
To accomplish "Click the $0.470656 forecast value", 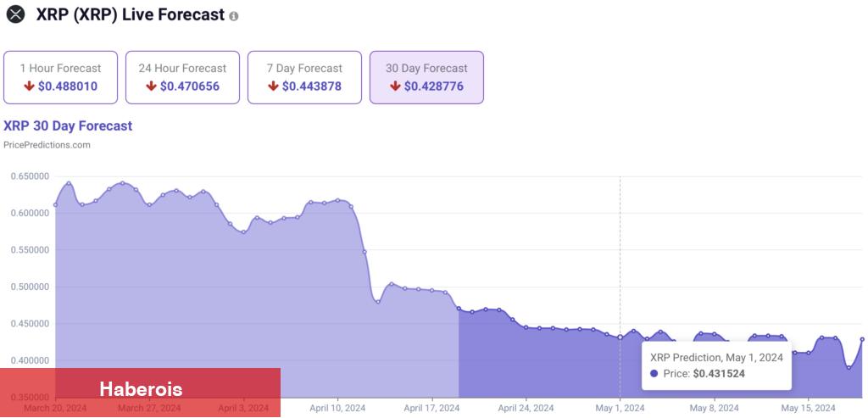I will click(190, 86).
